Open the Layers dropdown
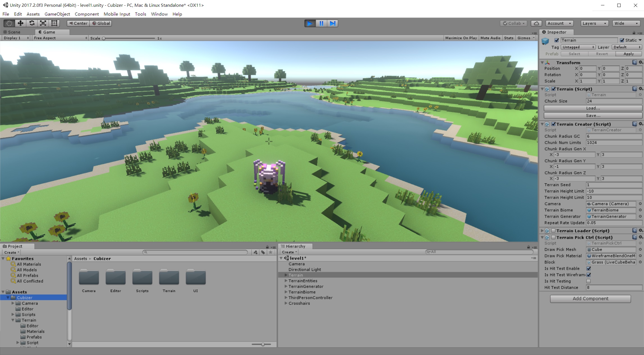644x355 pixels. click(x=594, y=23)
